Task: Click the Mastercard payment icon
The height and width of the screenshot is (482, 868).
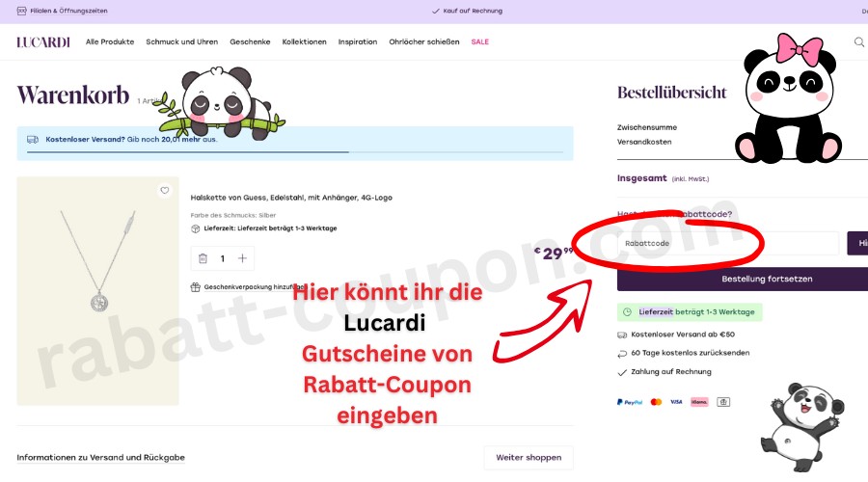Action: tap(656, 401)
